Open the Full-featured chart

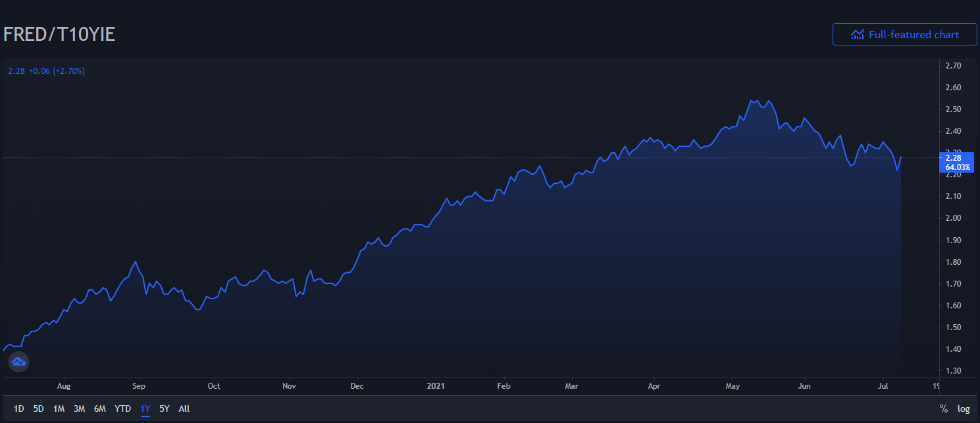coord(904,34)
